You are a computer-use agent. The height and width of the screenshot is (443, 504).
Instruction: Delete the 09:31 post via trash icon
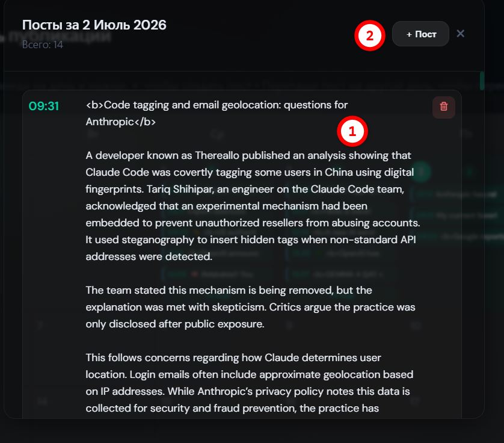(444, 107)
